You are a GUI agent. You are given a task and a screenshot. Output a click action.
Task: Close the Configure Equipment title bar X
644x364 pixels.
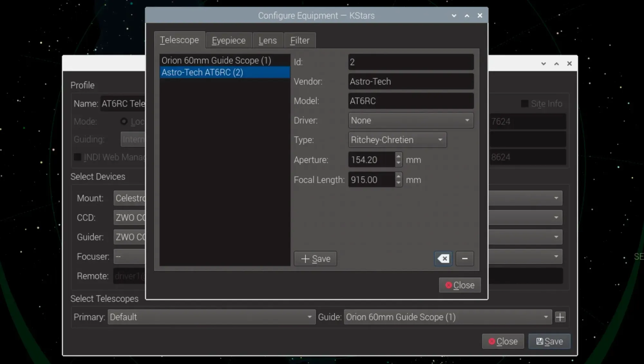point(479,15)
